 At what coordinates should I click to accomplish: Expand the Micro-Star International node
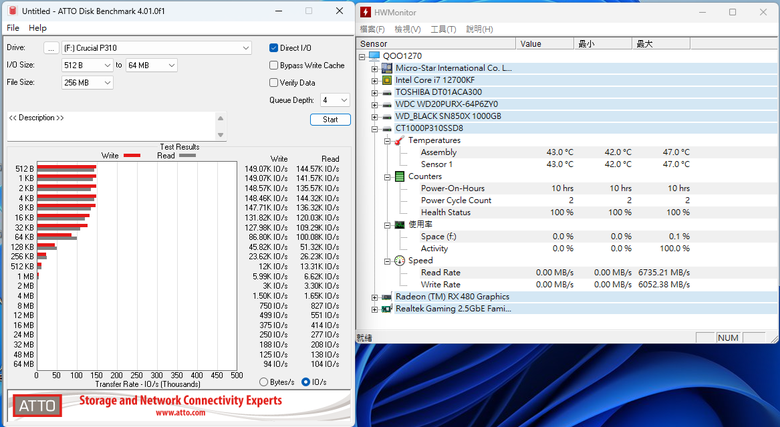coord(374,68)
